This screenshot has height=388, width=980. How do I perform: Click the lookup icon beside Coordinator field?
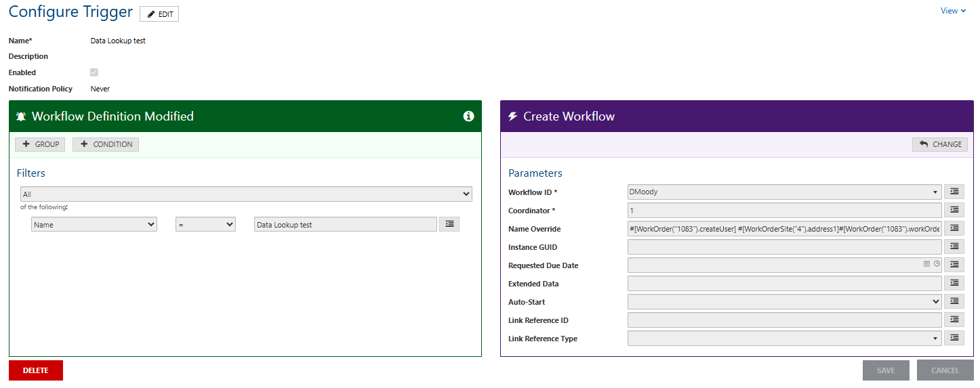[x=954, y=211]
